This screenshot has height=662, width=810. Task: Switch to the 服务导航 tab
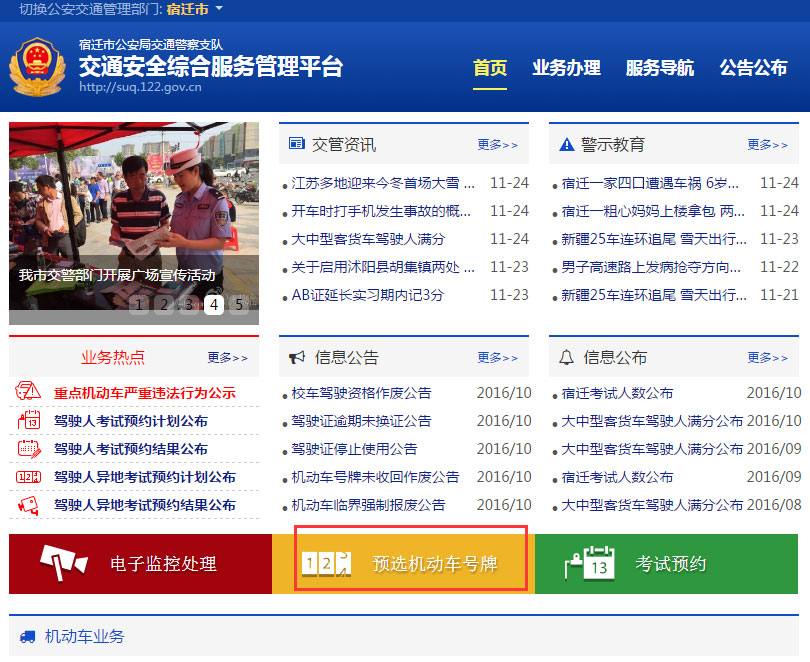click(x=660, y=69)
